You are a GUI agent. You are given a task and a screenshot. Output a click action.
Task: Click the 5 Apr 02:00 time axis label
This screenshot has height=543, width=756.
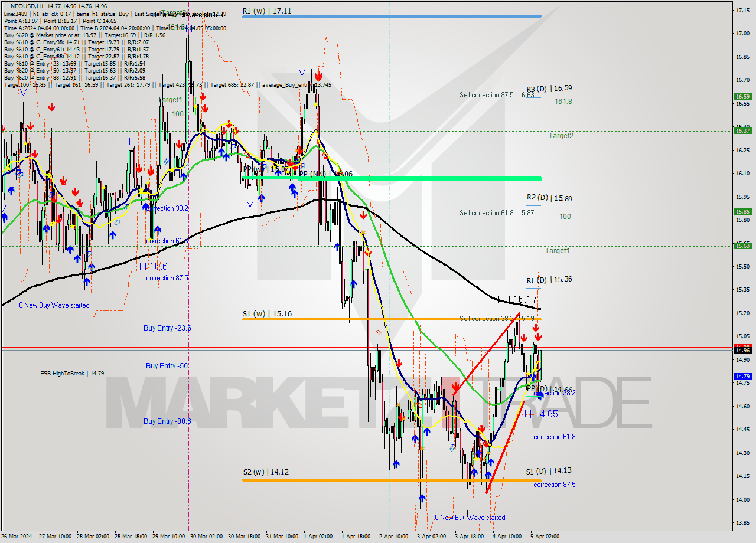click(x=545, y=537)
